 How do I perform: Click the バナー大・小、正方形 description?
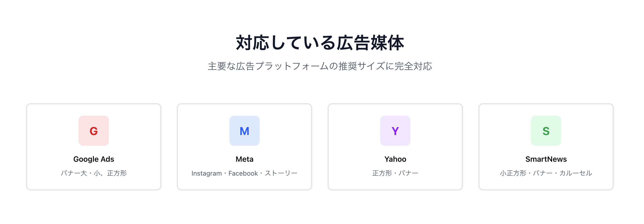(x=94, y=173)
